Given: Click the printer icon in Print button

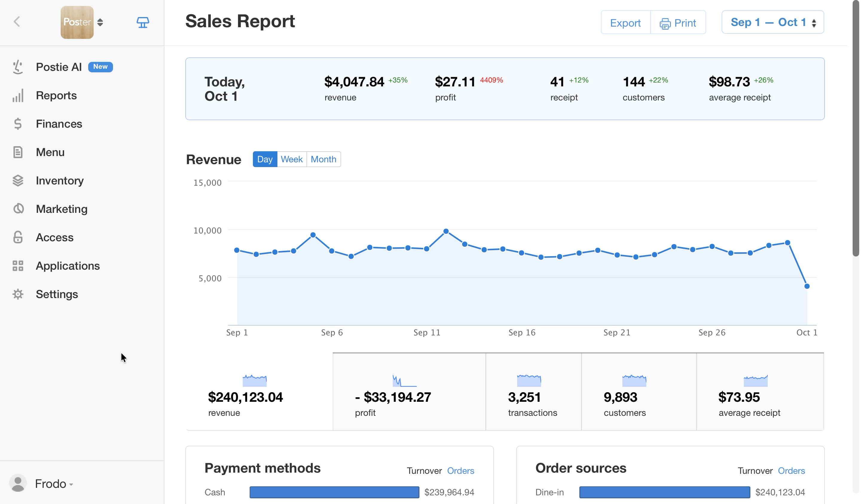Looking at the screenshot, I should (x=665, y=24).
